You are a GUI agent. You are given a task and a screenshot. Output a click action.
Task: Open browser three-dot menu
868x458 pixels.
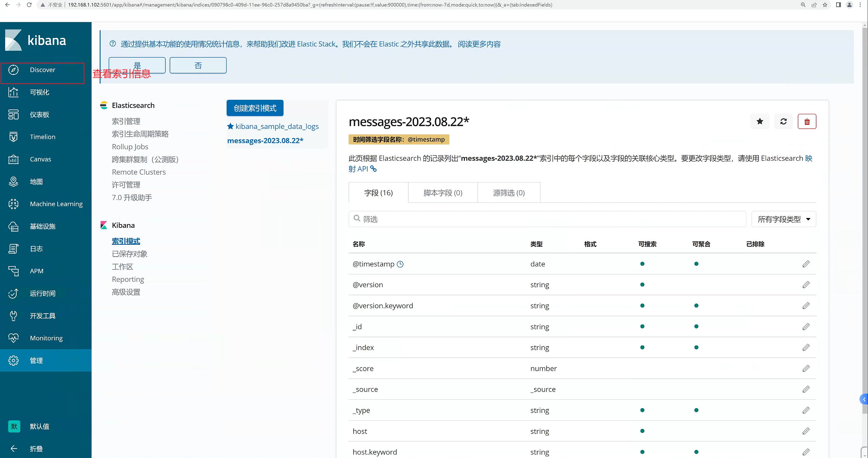coord(860,5)
